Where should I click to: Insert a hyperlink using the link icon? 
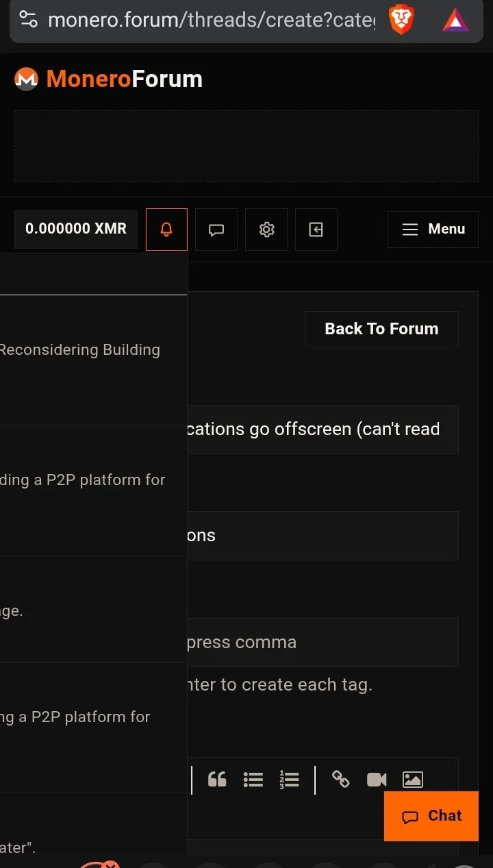pos(341,779)
